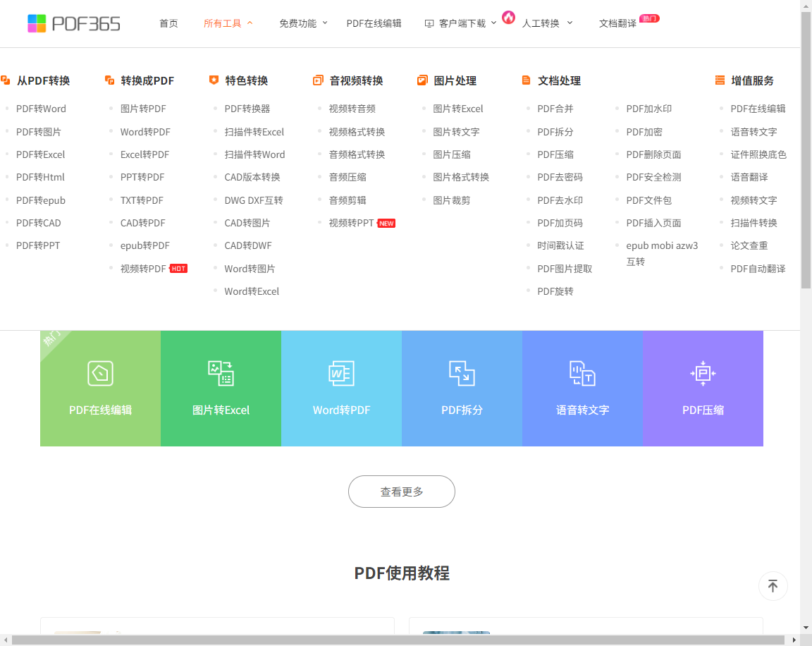Open the 图片裁剪 link

[452, 200]
